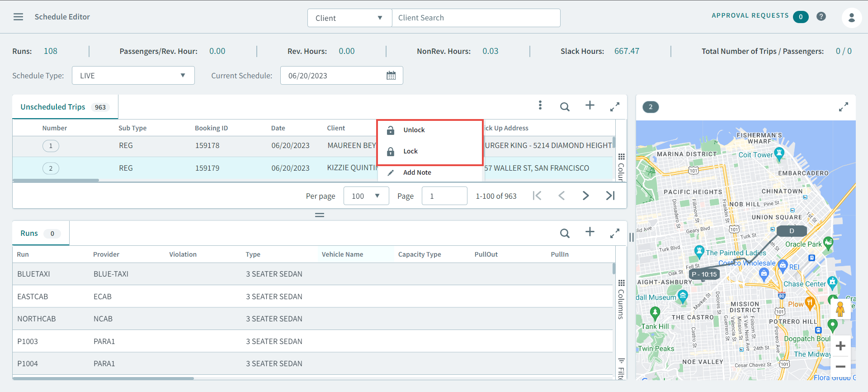Open the Client search type dropdown

pos(349,18)
